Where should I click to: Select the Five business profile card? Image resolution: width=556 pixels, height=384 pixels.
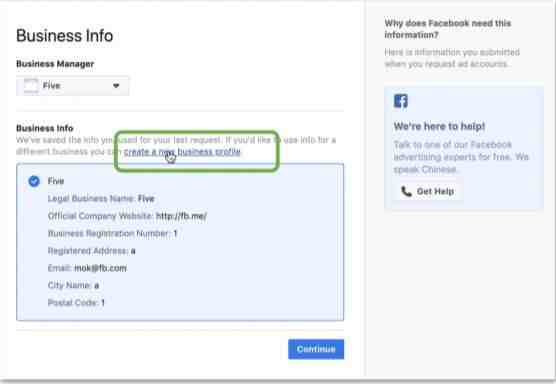pyautogui.click(x=180, y=242)
